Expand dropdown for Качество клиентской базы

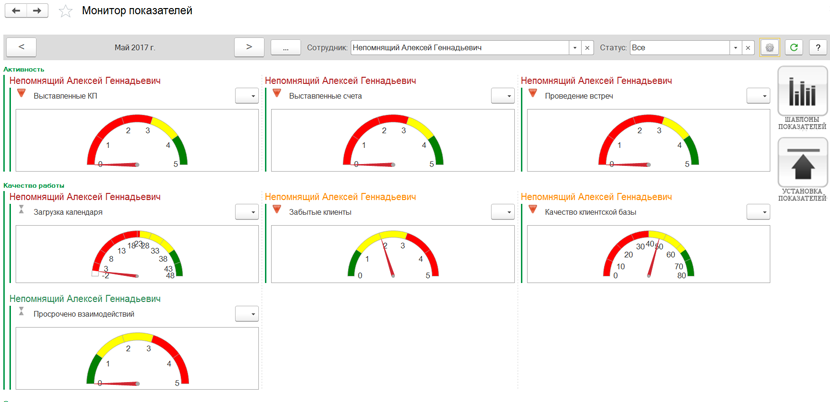758,212
